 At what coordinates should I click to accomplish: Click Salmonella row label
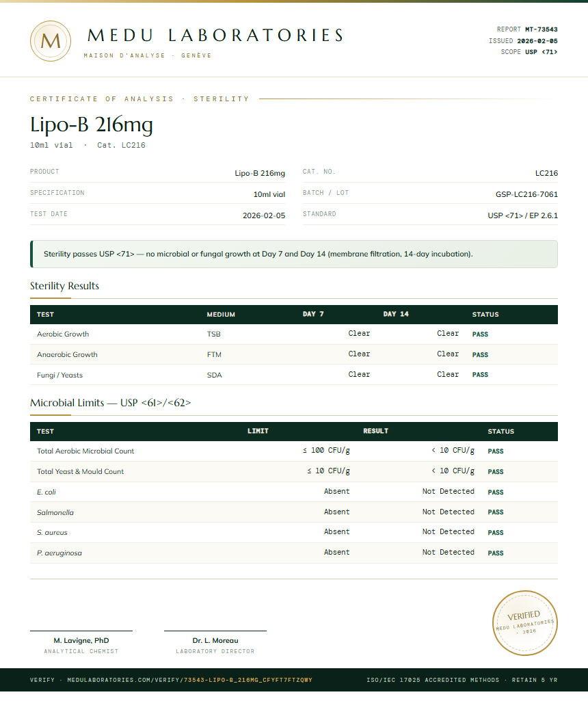55,512
